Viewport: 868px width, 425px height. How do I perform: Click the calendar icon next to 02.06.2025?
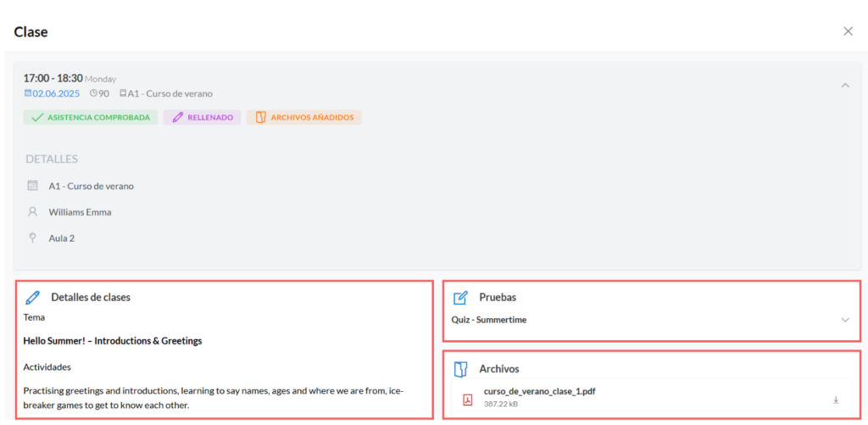click(28, 93)
